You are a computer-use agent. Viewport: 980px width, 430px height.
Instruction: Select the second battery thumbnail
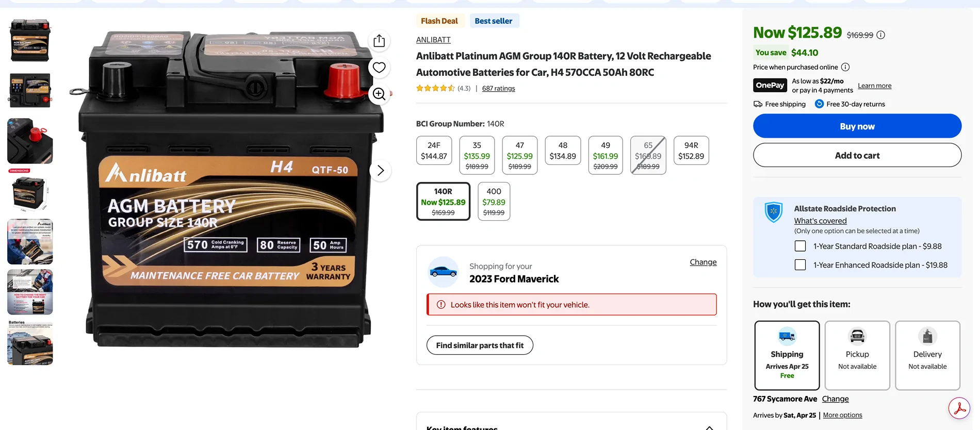30,90
